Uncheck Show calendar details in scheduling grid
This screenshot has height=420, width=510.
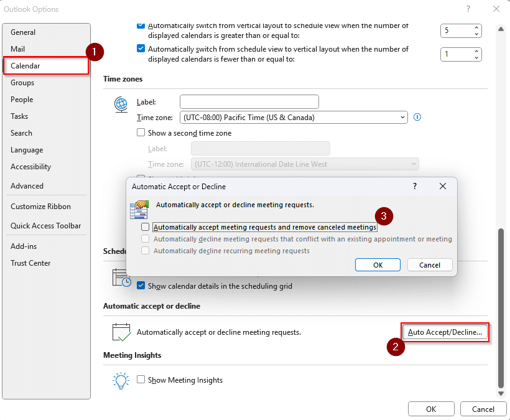pyautogui.click(x=141, y=286)
